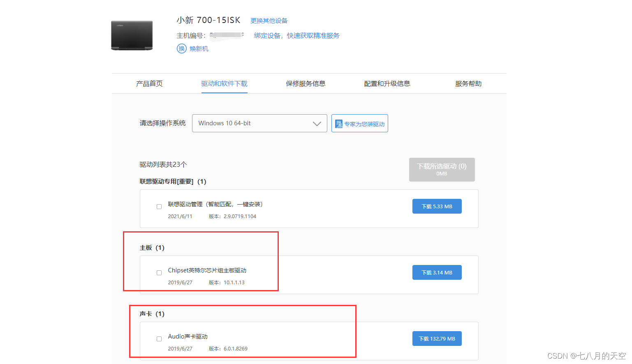632x364 pixels.
Task: Open the Windows 10 64-bit OS dropdown
Action: click(259, 123)
